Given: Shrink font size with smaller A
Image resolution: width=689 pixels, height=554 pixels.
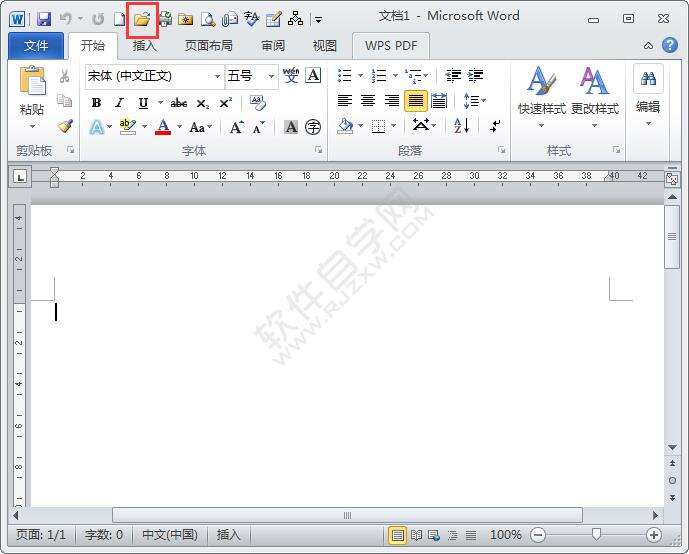Looking at the screenshot, I should point(259,127).
